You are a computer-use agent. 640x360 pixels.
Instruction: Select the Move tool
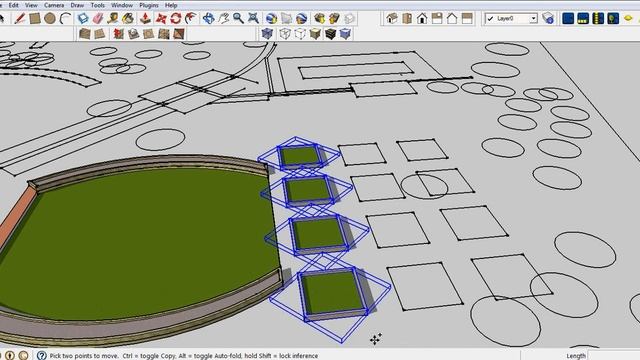pos(161,18)
